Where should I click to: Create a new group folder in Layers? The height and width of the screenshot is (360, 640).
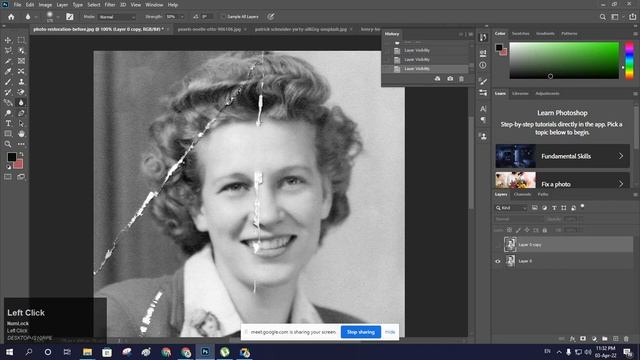(x=604, y=339)
